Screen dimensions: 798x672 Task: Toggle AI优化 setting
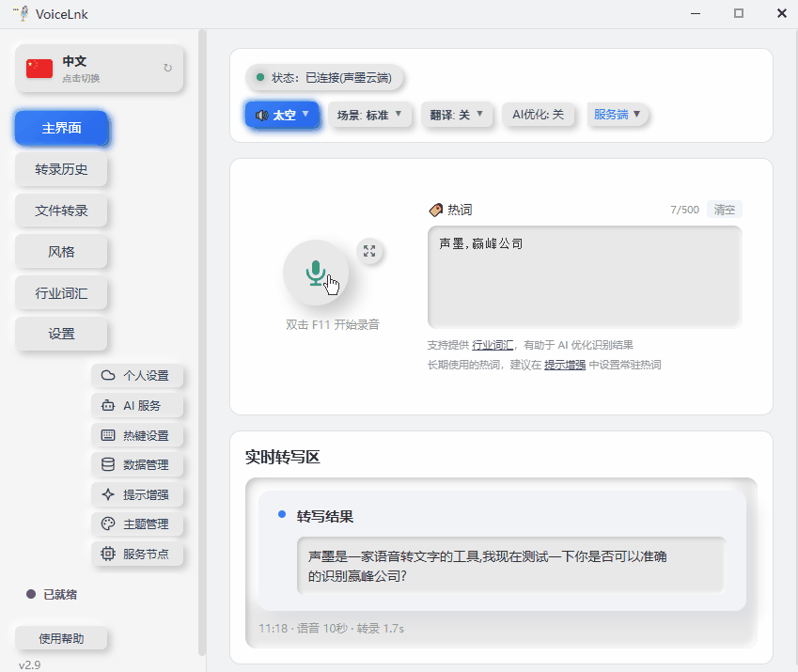[539, 115]
